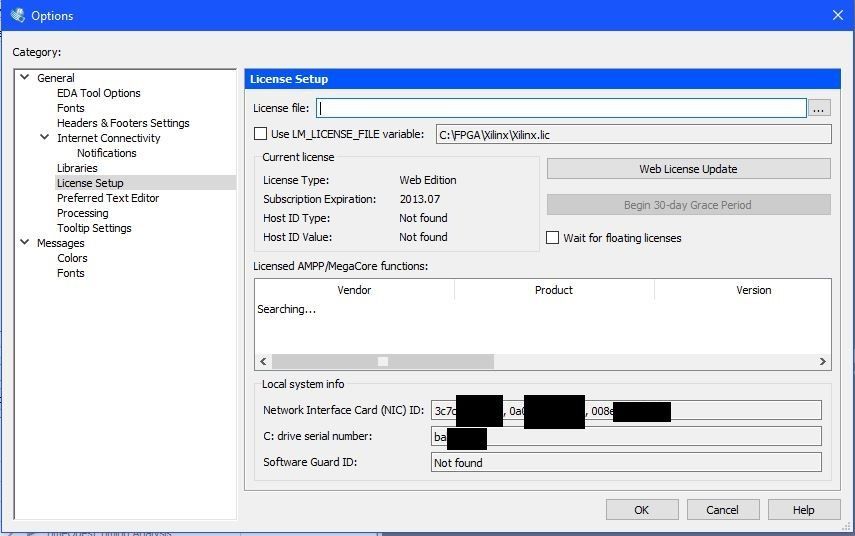Click the '2013.07' subscription expiration value
Screen dimensions: 855x536
(x=420, y=199)
